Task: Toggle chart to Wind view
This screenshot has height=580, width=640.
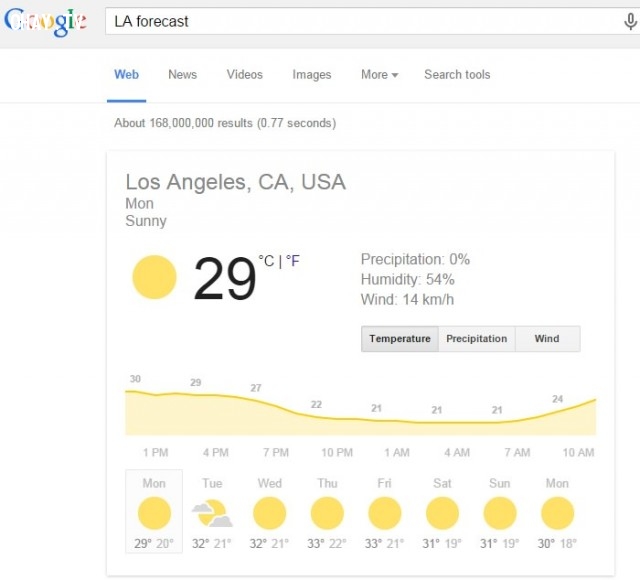Action: (547, 338)
